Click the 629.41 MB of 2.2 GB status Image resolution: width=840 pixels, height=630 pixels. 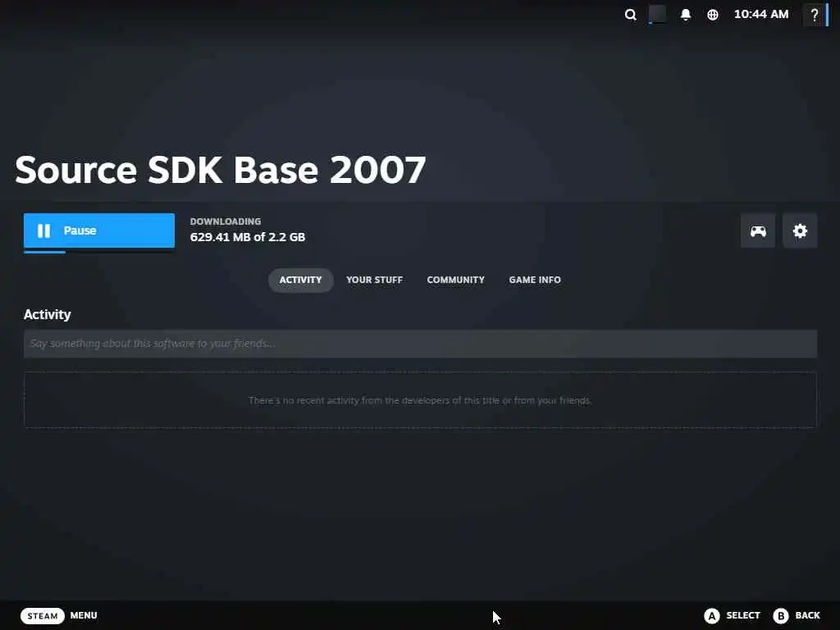click(248, 237)
